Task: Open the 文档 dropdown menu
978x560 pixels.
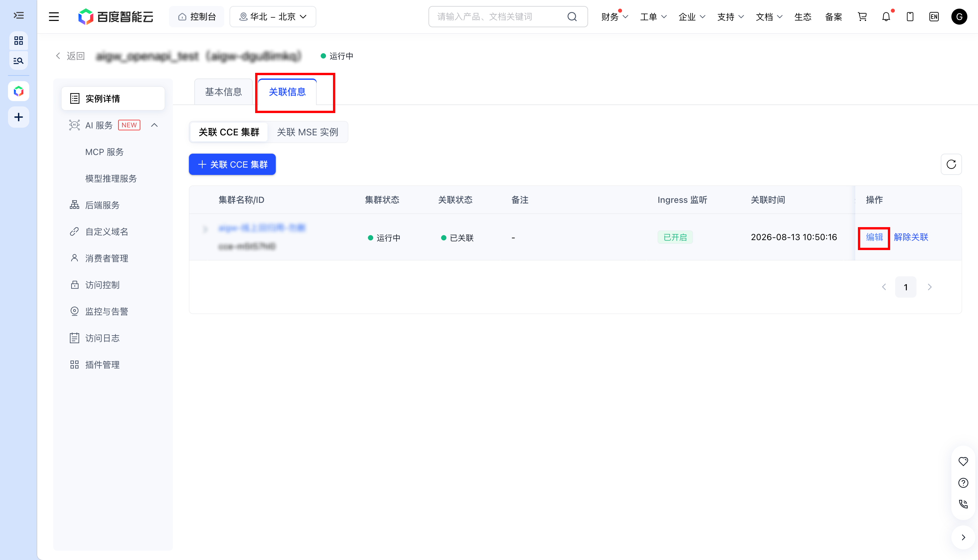Action: click(x=769, y=17)
